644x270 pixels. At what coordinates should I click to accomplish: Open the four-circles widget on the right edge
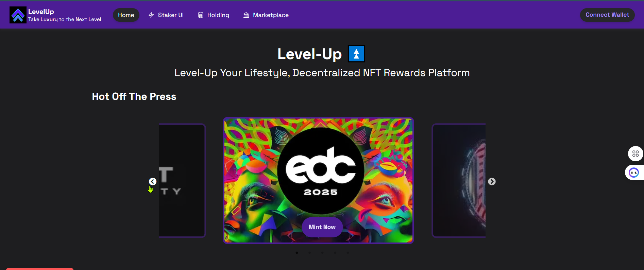635,154
